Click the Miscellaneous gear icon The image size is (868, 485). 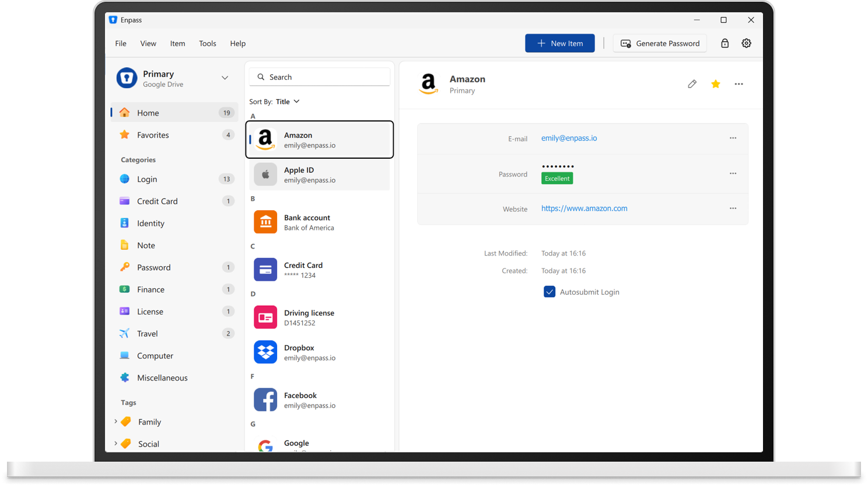[124, 378]
